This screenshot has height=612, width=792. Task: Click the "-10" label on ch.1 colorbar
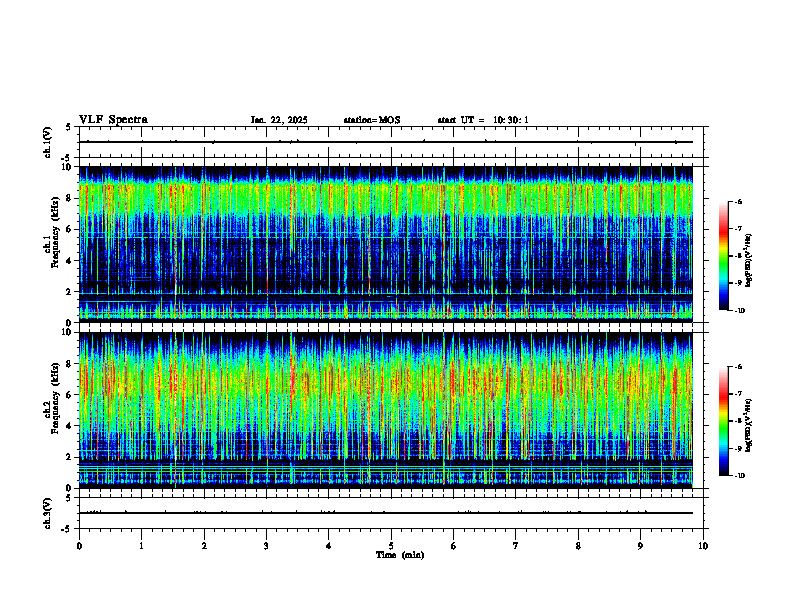tap(739, 311)
